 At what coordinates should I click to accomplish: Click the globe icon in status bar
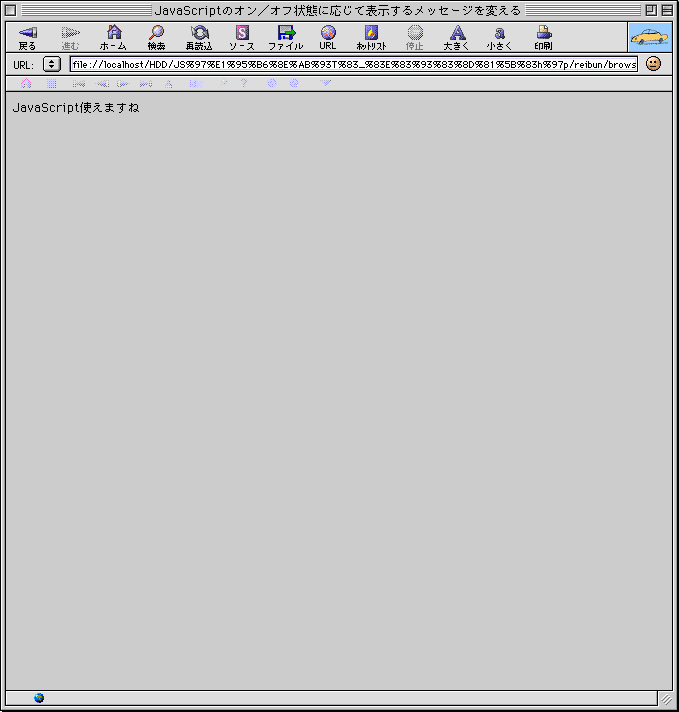(x=39, y=697)
